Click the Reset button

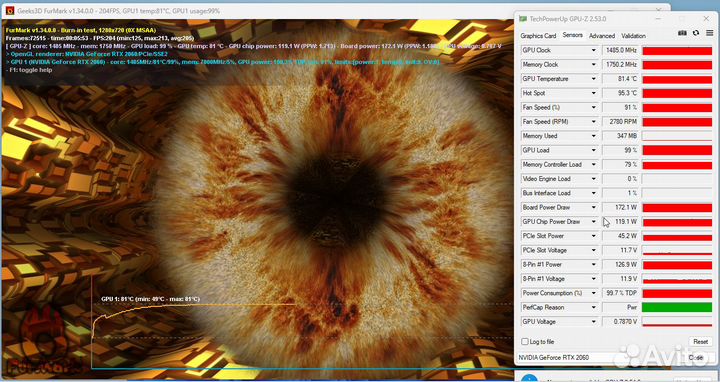point(700,342)
